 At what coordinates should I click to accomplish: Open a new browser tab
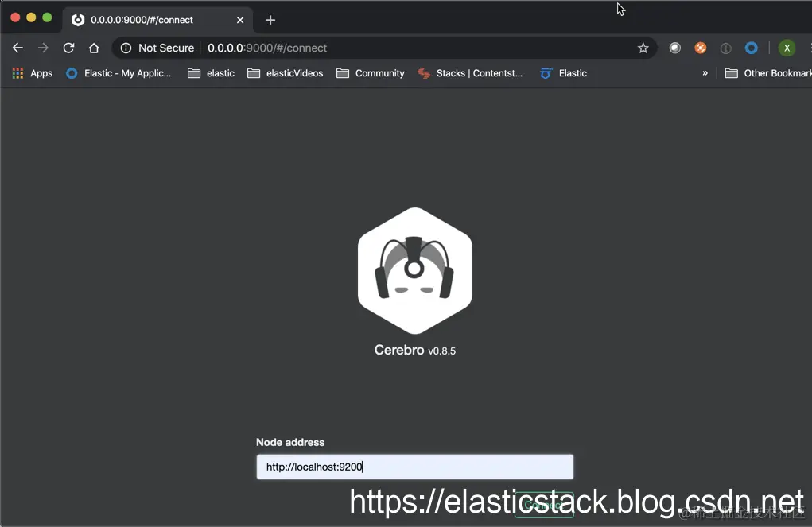[x=270, y=20]
